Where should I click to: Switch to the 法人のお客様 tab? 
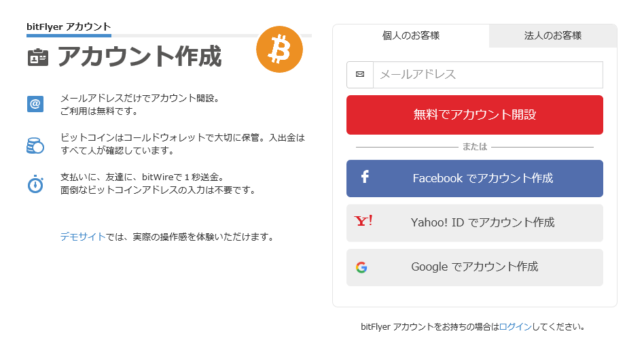tap(553, 36)
